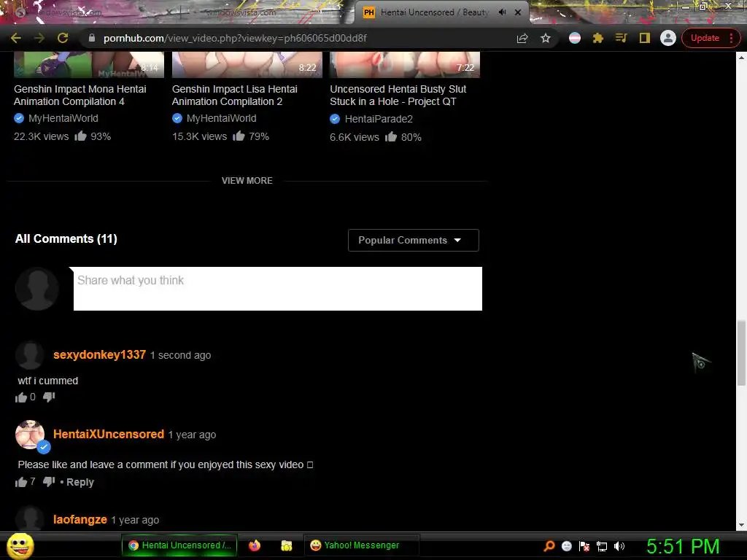Click the scrollbar up arrow

click(x=741, y=57)
